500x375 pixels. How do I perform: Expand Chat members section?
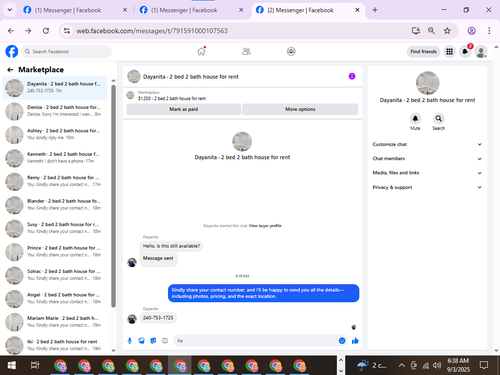(427, 159)
